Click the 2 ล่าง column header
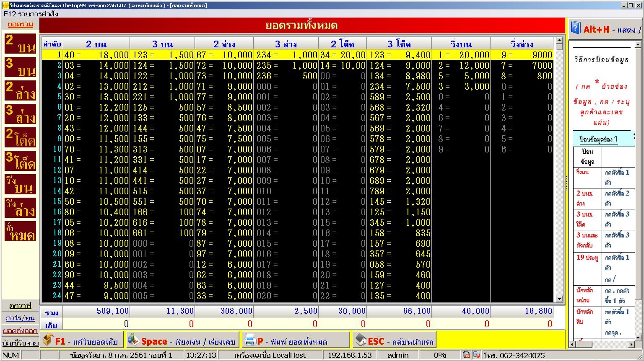The height and width of the screenshot is (361, 644). point(224,44)
